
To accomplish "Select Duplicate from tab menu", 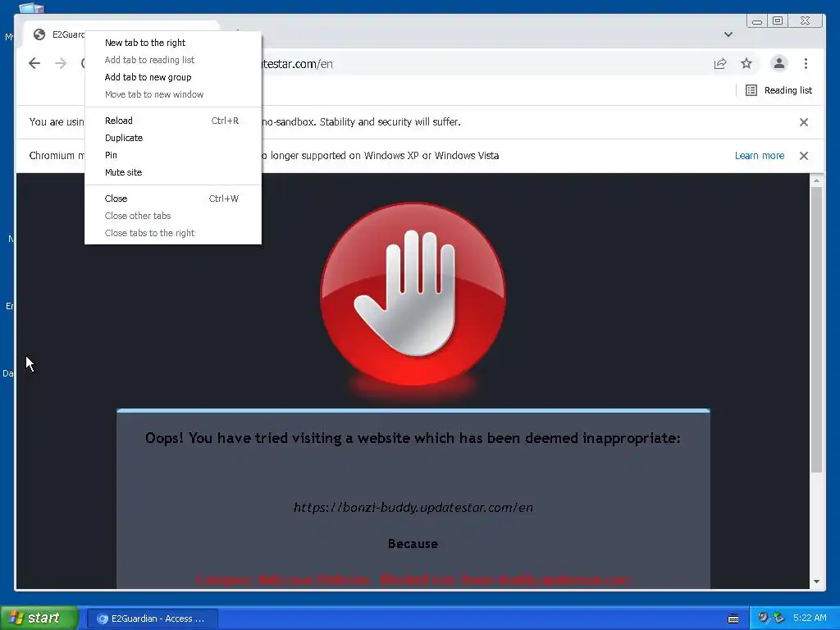I will coord(173,138).
